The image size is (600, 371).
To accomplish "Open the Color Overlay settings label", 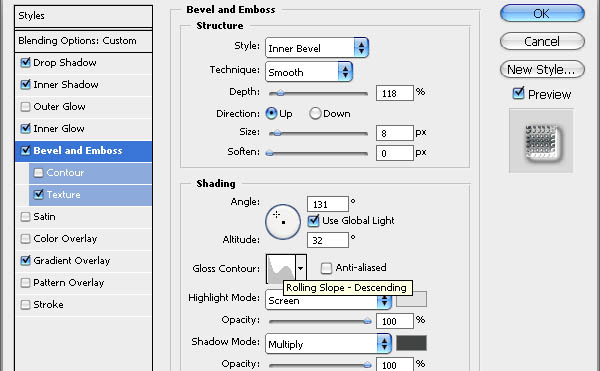I will [x=65, y=239].
